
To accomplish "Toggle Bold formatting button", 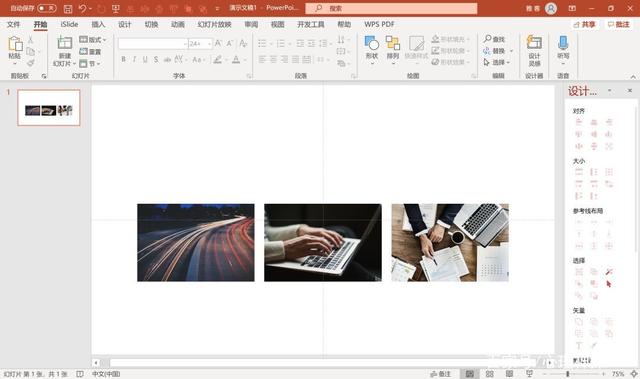I will (123, 60).
